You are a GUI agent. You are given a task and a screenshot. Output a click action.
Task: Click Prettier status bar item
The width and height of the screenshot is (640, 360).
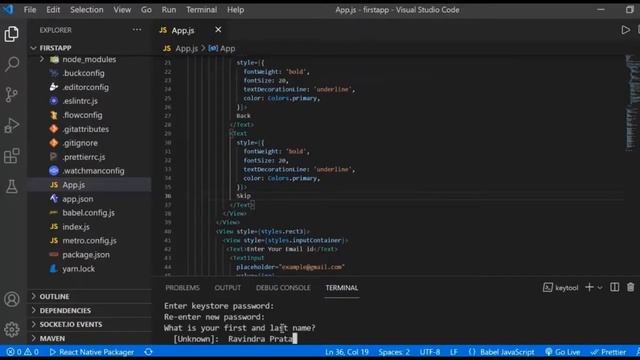click(608, 352)
